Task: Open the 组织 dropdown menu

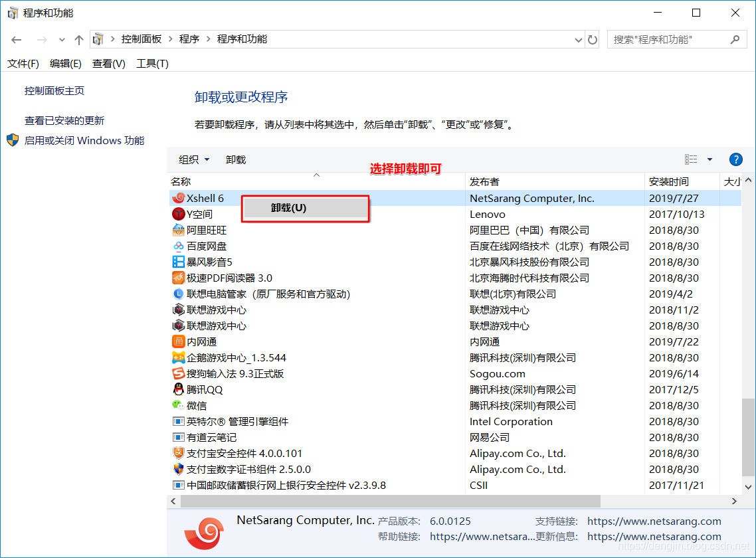Action: (x=193, y=159)
